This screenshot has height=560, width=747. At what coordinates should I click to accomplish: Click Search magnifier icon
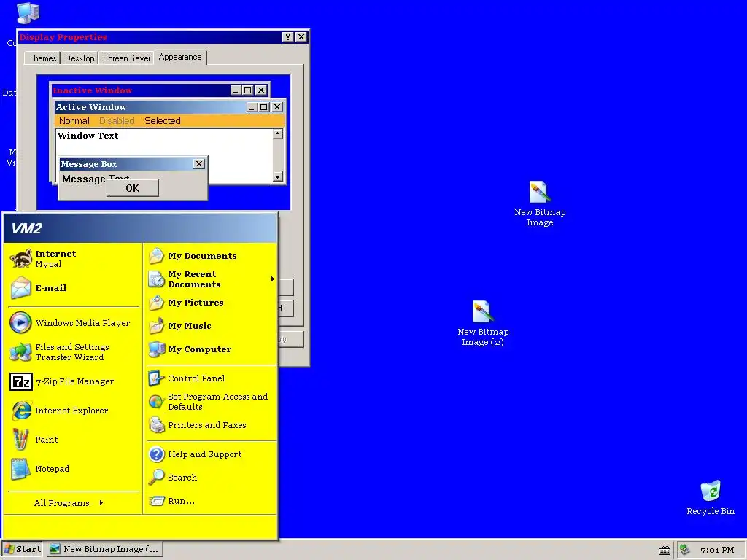(x=156, y=477)
